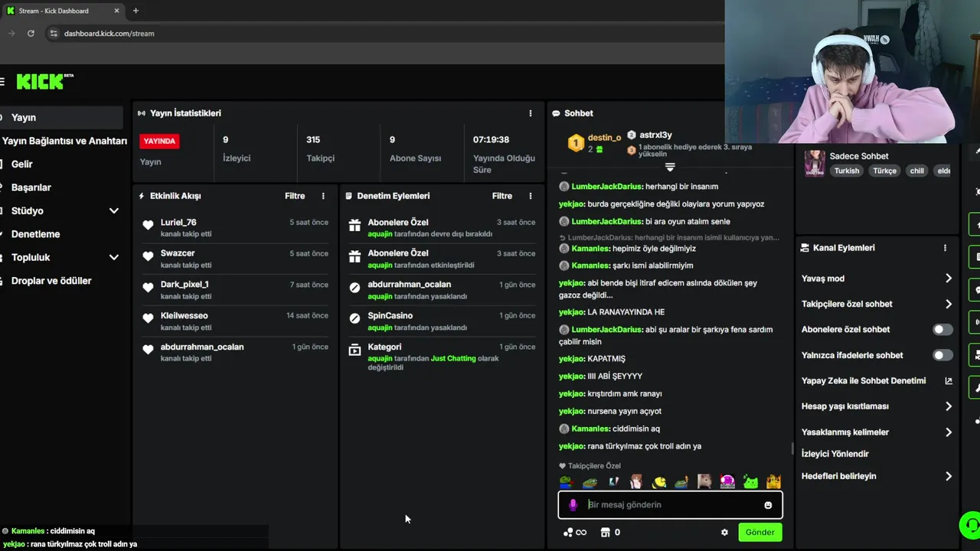This screenshot has height=551, width=980.
Task: Pick the burning duck emote
Action: 774,481
